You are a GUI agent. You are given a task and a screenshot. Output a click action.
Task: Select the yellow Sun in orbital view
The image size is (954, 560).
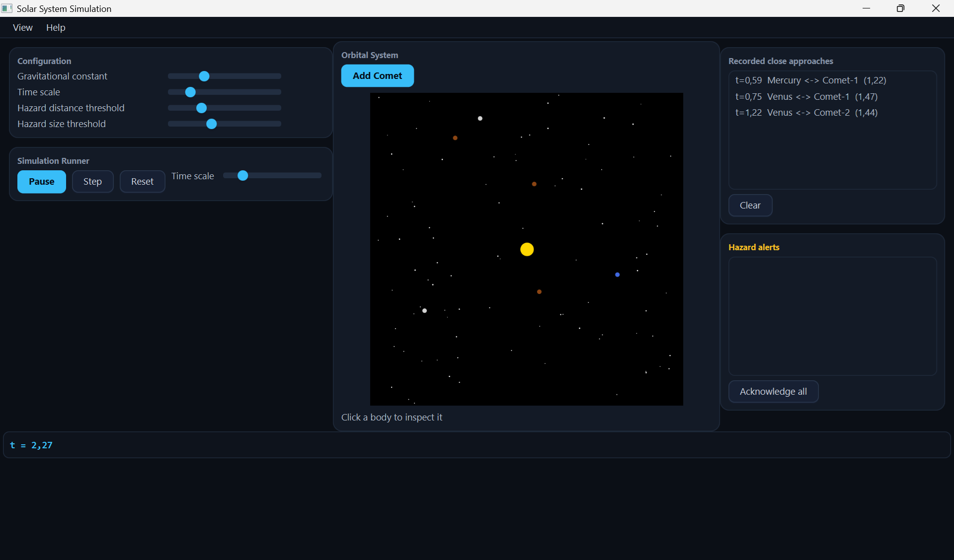pos(527,249)
